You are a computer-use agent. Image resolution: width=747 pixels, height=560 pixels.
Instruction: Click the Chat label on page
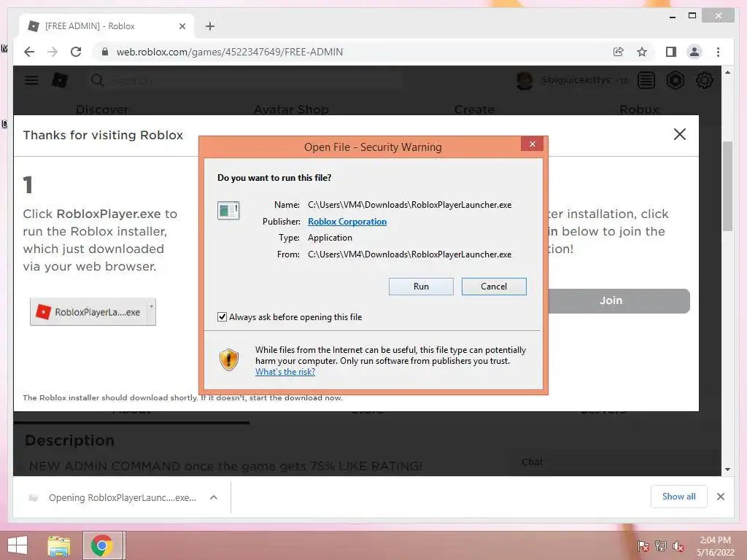coord(532,462)
